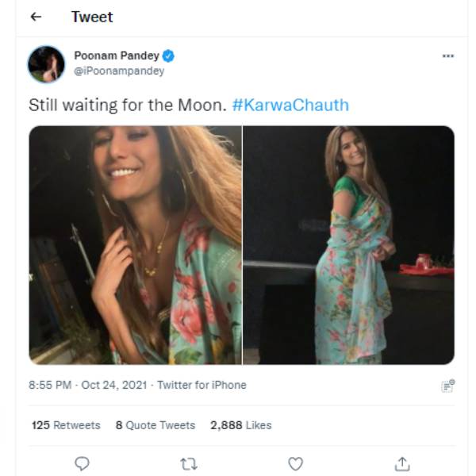Image resolution: width=476 pixels, height=476 pixels.
Task: Open the profile avatar picture
Action: 46,64
